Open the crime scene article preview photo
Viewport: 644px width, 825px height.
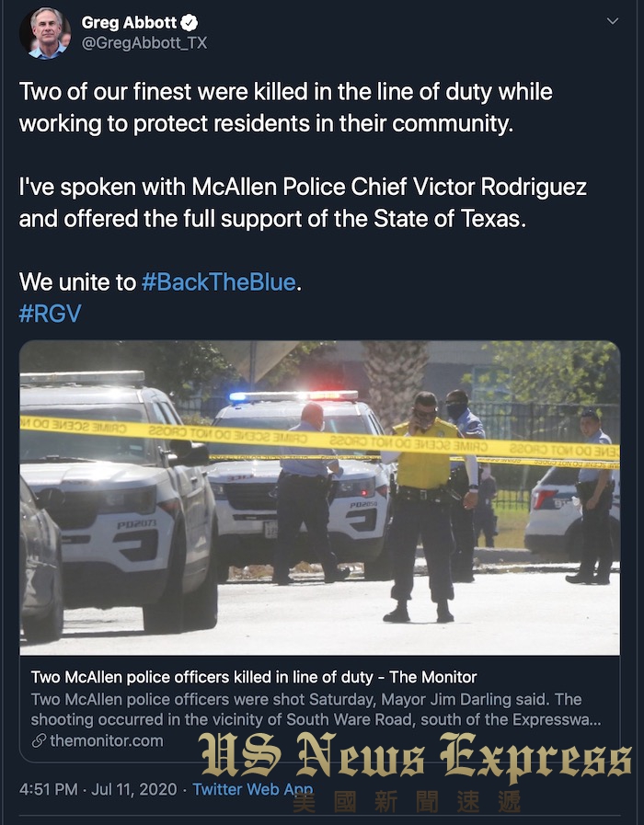pyautogui.click(x=320, y=498)
